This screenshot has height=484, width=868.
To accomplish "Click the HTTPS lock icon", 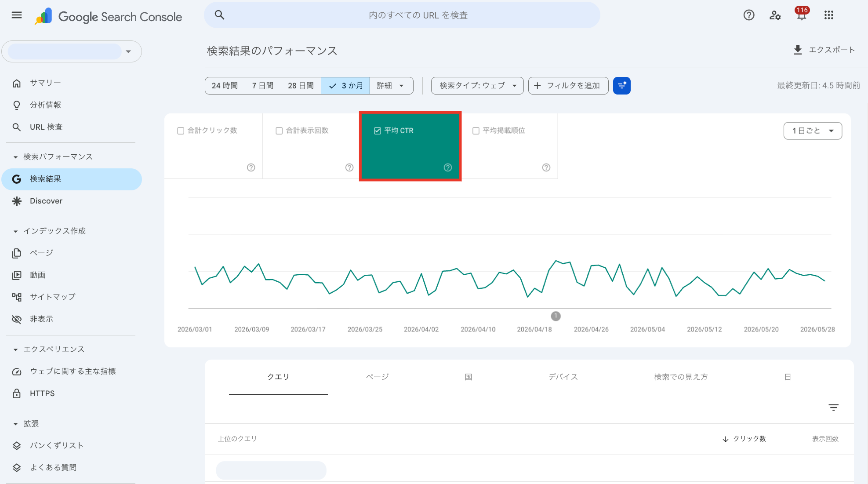I will click(x=17, y=393).
